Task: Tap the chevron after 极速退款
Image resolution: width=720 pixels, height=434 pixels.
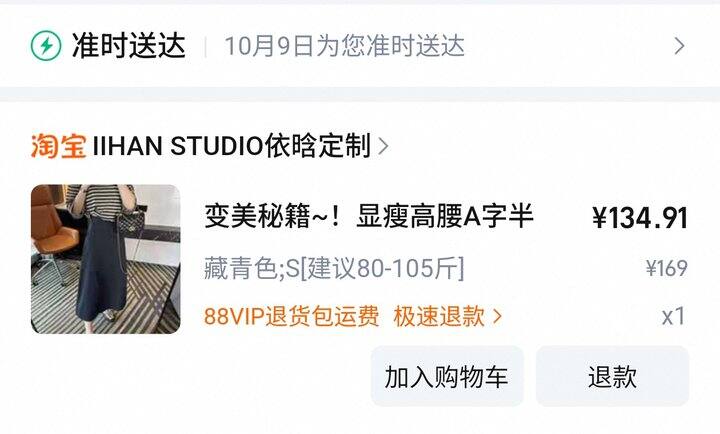Action: [x=497, y=316]
